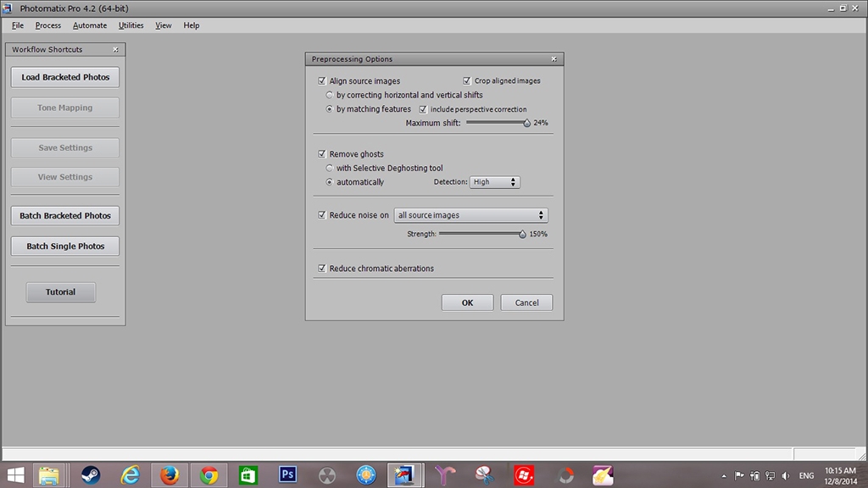Toggle Reduce chromatic aberrations checkbox
The image size is (868, 488).
click(x=321, y=269)
